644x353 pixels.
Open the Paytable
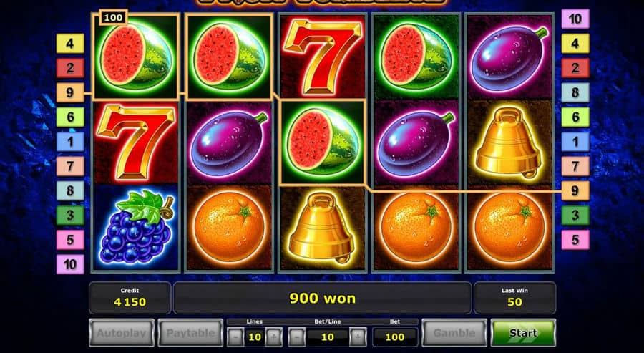pyautogui.click(x=190, y=332)
